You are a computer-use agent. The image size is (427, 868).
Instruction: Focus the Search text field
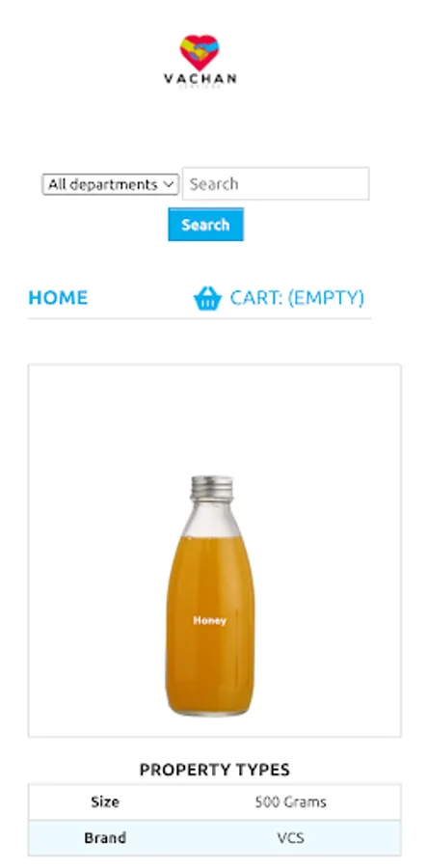coord(276,184)
